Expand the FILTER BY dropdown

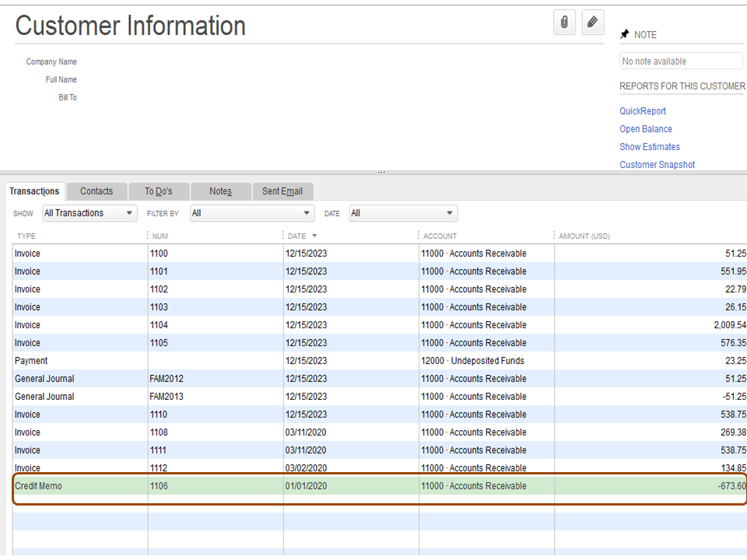252,213
